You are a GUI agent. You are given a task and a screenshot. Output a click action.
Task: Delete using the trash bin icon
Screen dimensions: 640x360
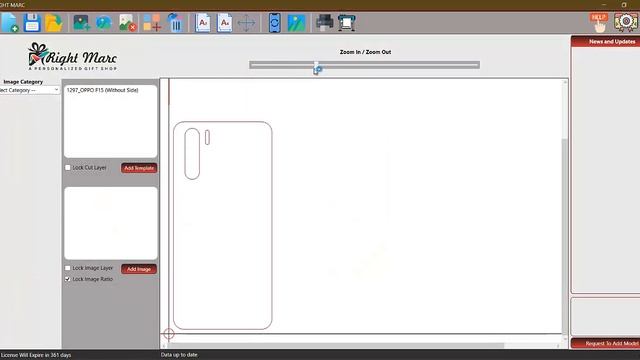pos(175,22)
